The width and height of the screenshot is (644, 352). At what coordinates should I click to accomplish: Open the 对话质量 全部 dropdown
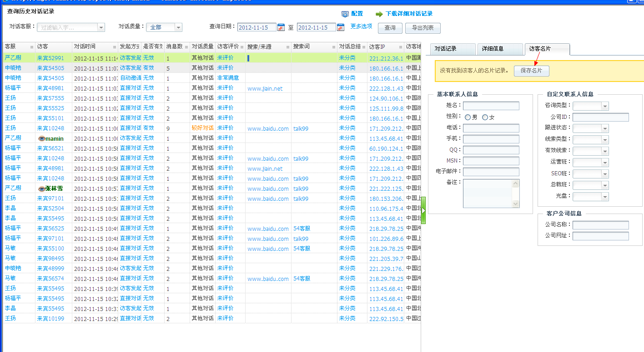coord(178,27)
